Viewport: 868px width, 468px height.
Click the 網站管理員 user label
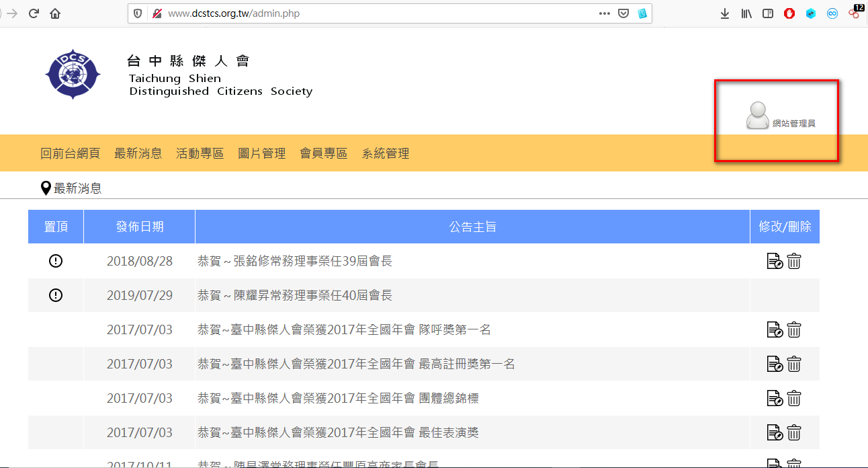(x=793, y=124)
